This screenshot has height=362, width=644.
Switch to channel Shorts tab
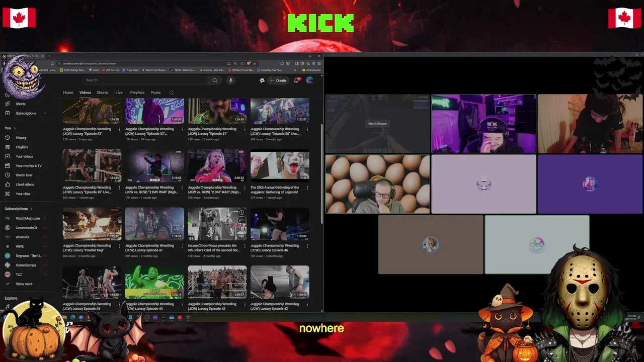[x=102, y=93]
